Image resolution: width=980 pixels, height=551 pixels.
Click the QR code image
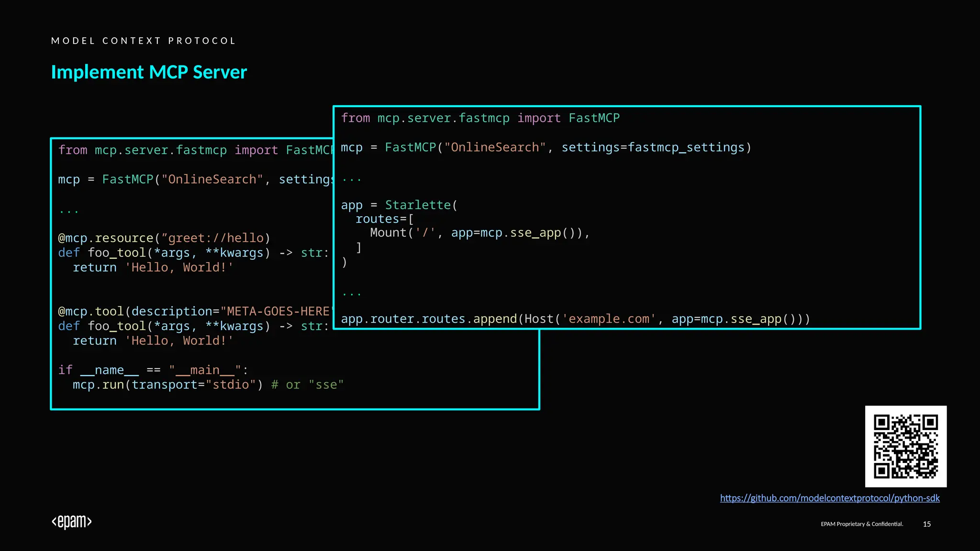click(x=905, y=446)
